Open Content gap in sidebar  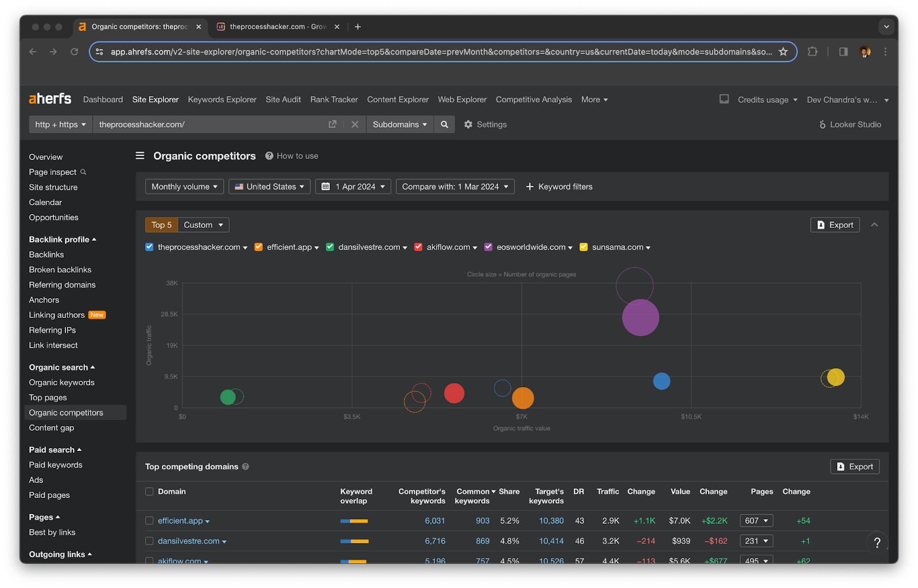click(x=52, y=428)
